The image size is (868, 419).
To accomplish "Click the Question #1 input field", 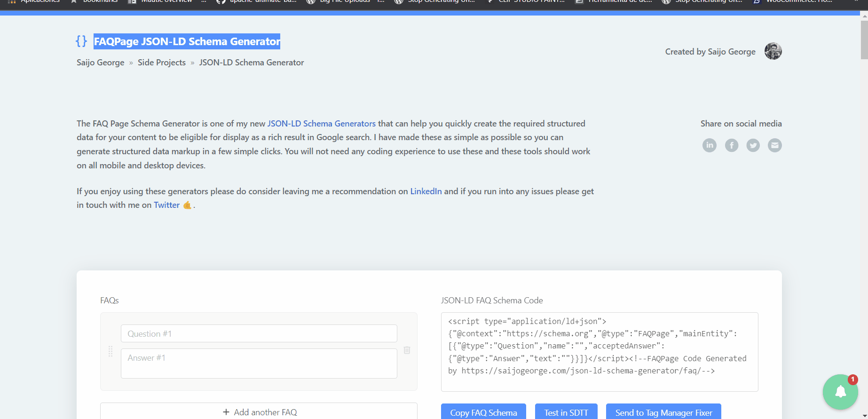I will (x=259, y=333).
